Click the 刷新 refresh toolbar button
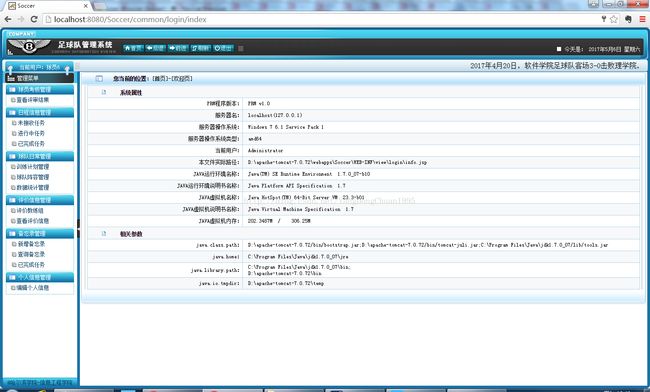This screenshot has width=650, height=392. coord(201,48)
